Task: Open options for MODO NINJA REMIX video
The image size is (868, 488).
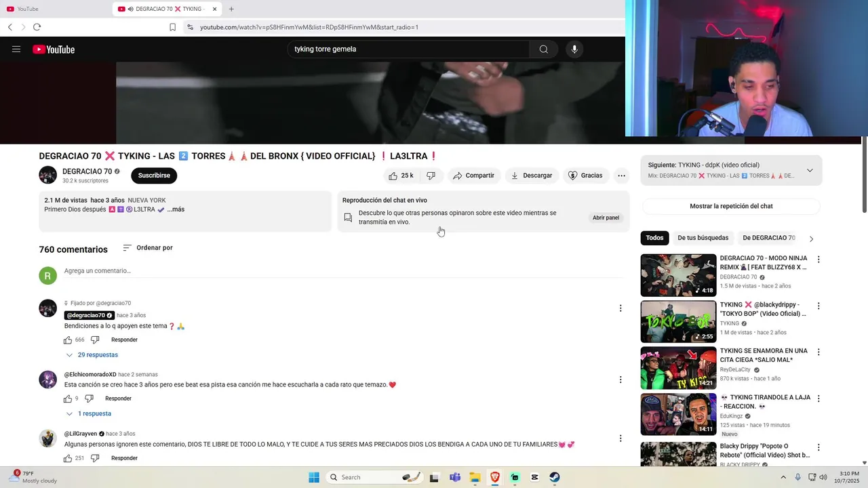Action: tap(818, 260)
